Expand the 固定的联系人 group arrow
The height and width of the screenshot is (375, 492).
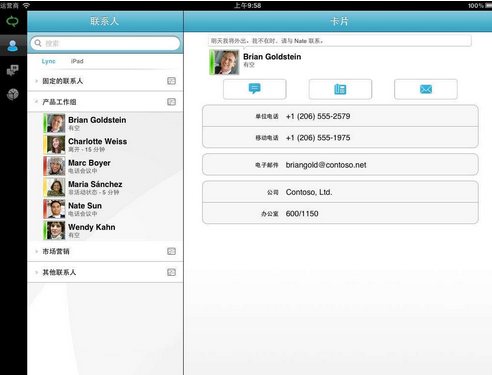[37, 81]
